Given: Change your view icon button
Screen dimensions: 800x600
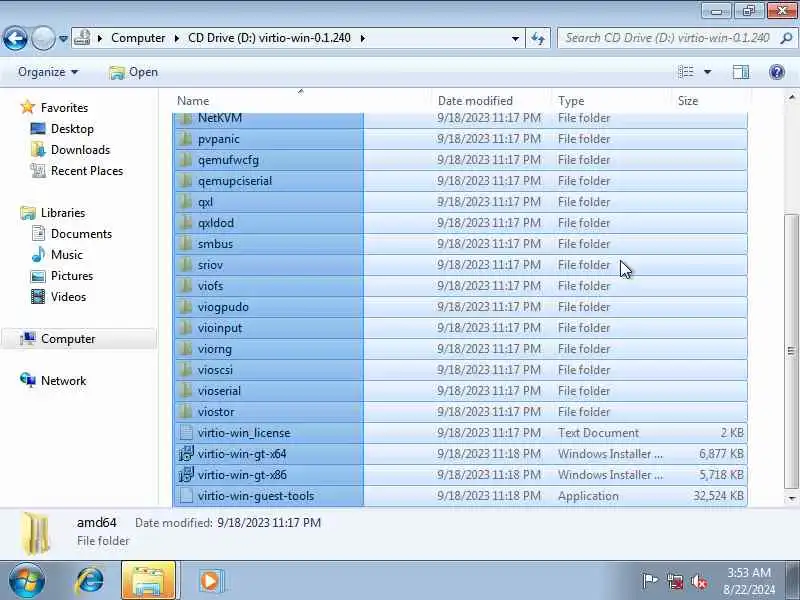Looking at the screenshot, I should tap(686, 72).
